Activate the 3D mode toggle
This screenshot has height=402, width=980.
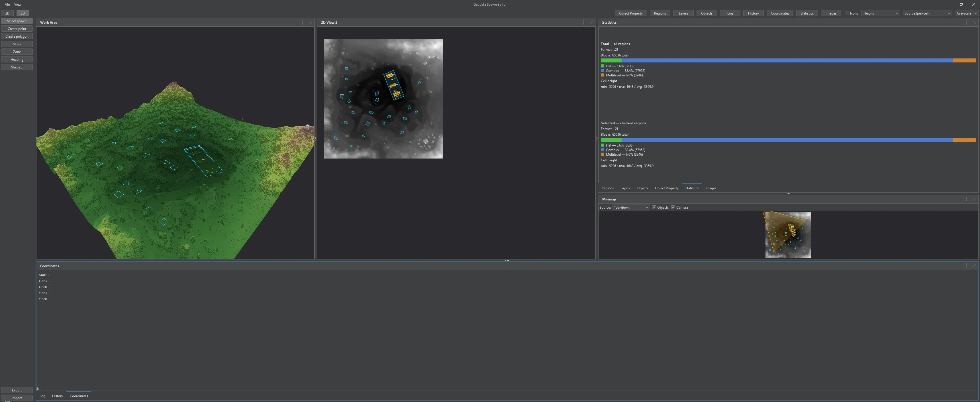coord(23,13)
